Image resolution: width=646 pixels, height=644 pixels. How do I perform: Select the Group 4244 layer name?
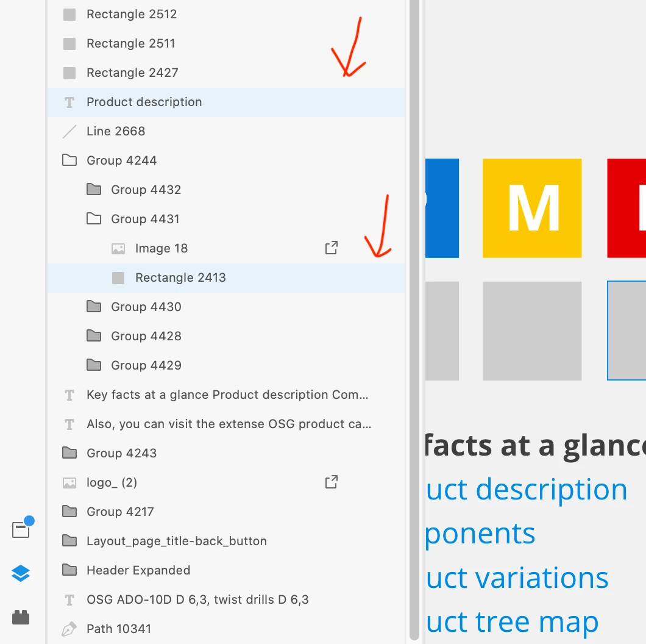click(121, 160)
